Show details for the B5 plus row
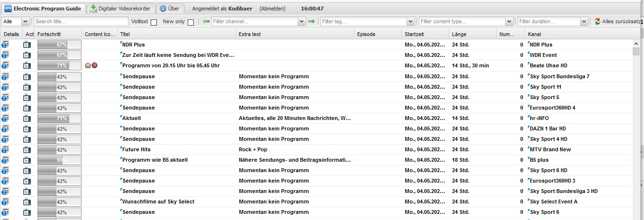 pyautogui.click(x=5, y=159)
